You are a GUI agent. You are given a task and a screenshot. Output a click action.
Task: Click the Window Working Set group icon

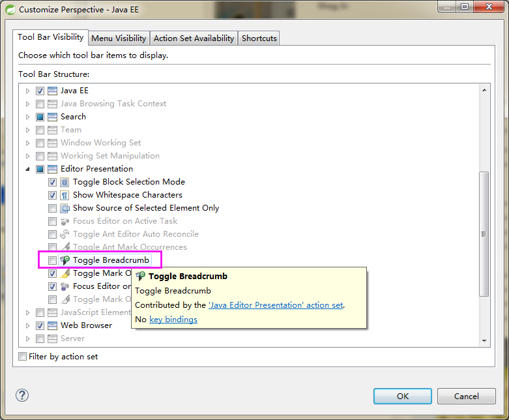coord(52,143)
